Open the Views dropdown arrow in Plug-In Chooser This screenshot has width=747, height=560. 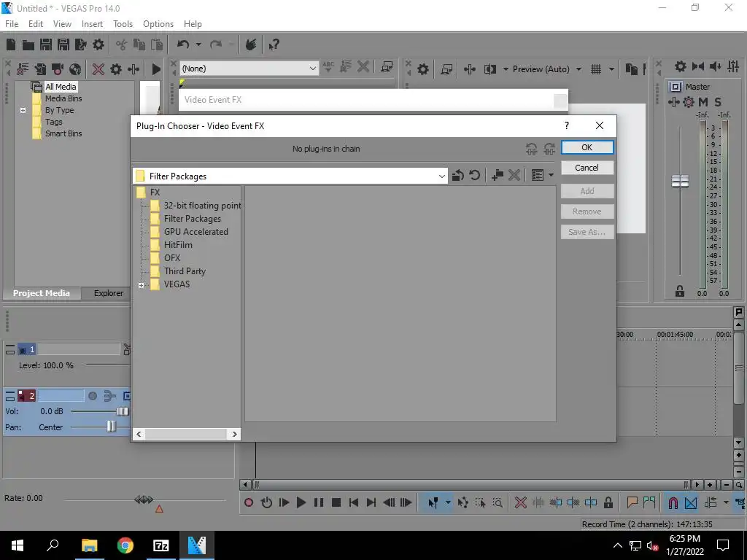tap(551, 175)
